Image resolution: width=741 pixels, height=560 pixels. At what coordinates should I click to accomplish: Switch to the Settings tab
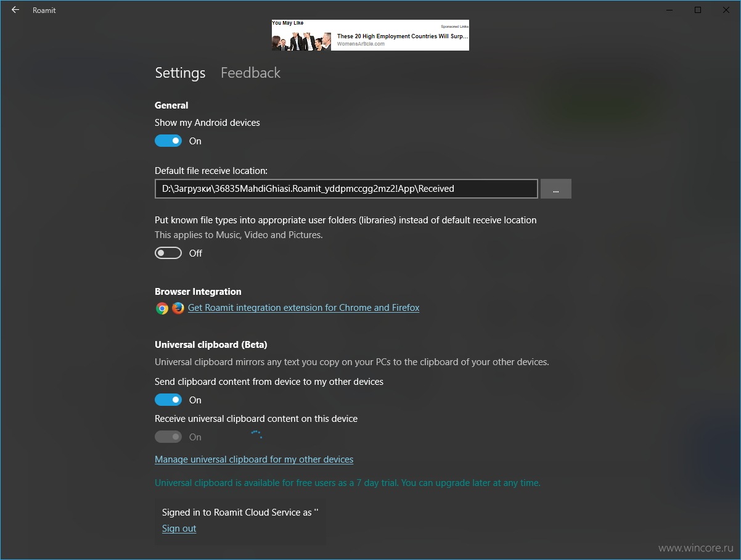click(180, 73)
